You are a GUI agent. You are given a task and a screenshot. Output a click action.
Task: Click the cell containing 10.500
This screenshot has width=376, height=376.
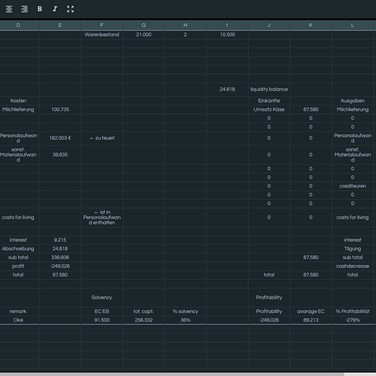pyautogui.click(x=227, y=35)
